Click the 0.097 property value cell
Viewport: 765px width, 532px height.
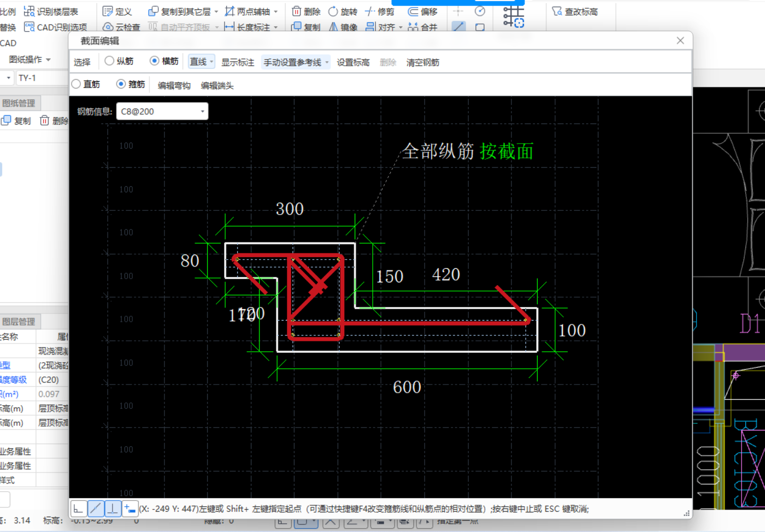[x=52, y=394]
